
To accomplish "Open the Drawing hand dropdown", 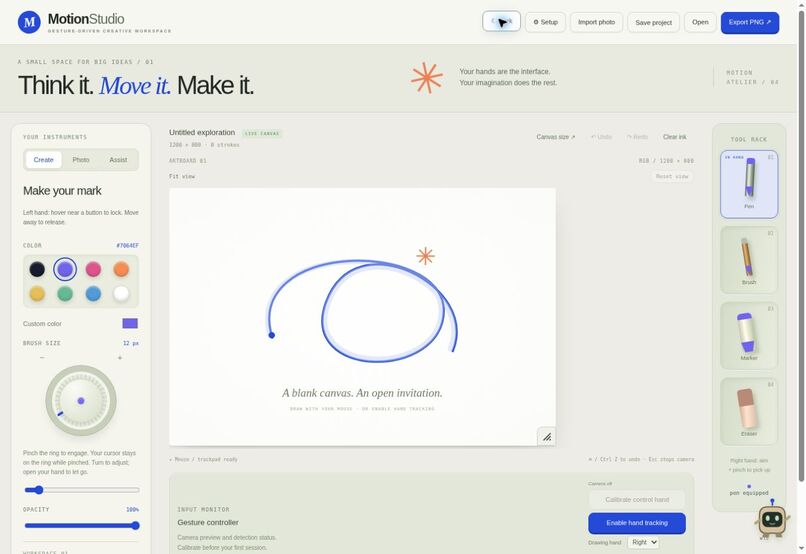I will [643, 542].
